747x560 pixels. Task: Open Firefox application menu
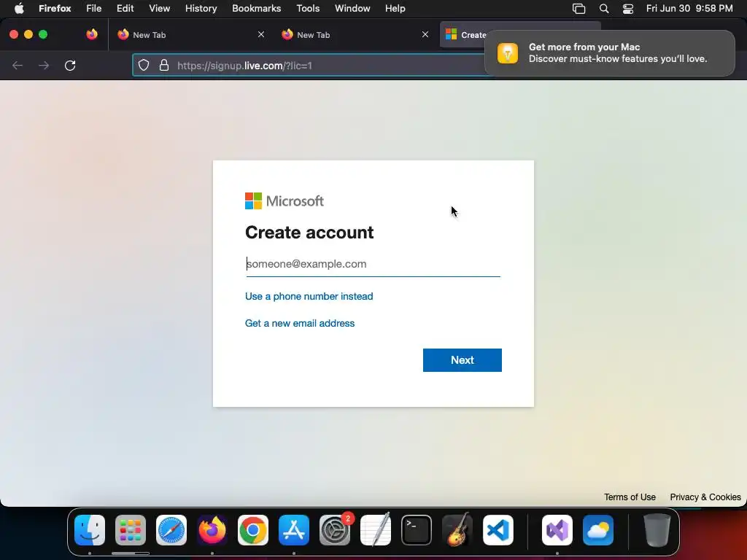55,9
